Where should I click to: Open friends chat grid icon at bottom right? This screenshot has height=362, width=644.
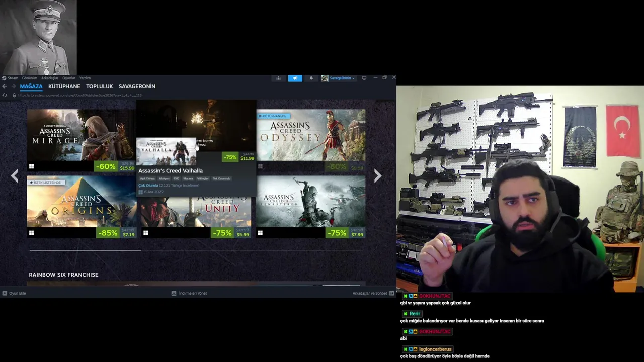pos(391,293)
